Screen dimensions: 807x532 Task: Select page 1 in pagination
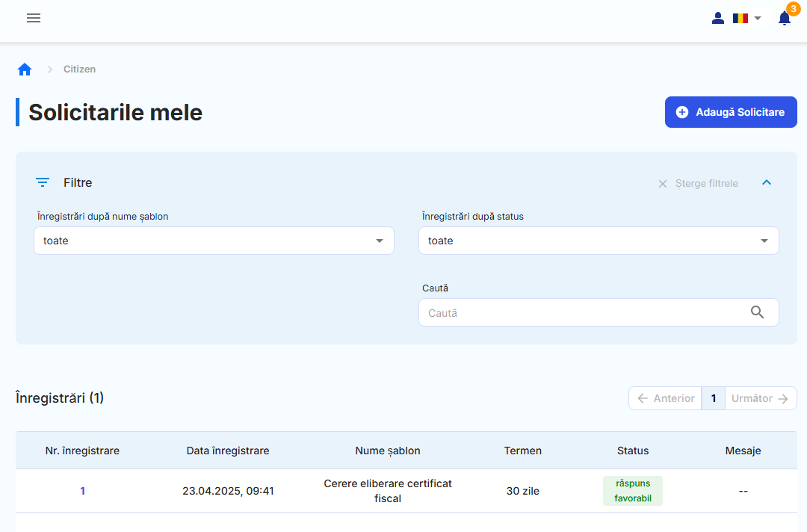click(x=714, y=398)
